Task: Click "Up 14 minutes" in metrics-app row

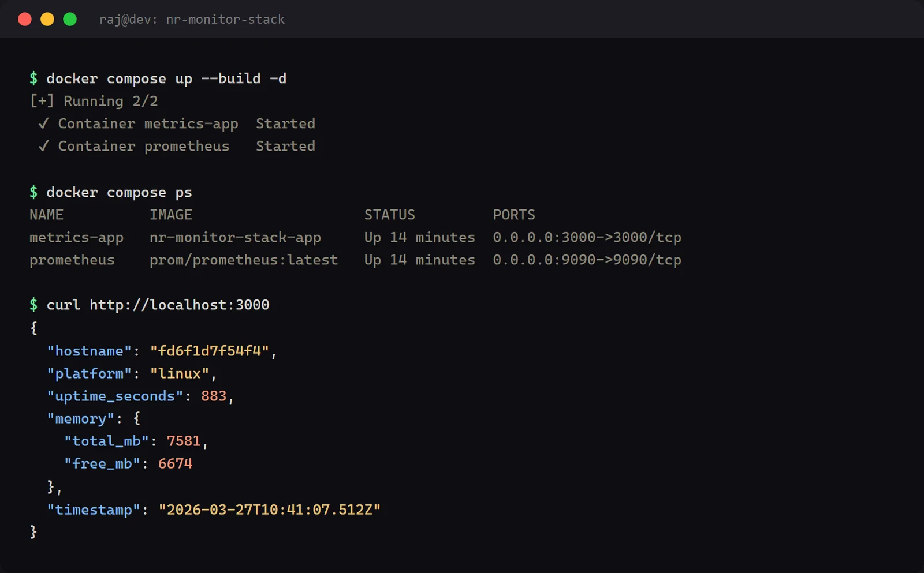Action: coord(419,237)
